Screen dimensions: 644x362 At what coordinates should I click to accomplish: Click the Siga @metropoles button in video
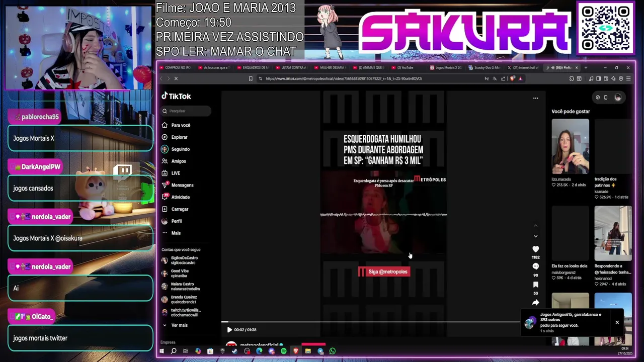384,272
